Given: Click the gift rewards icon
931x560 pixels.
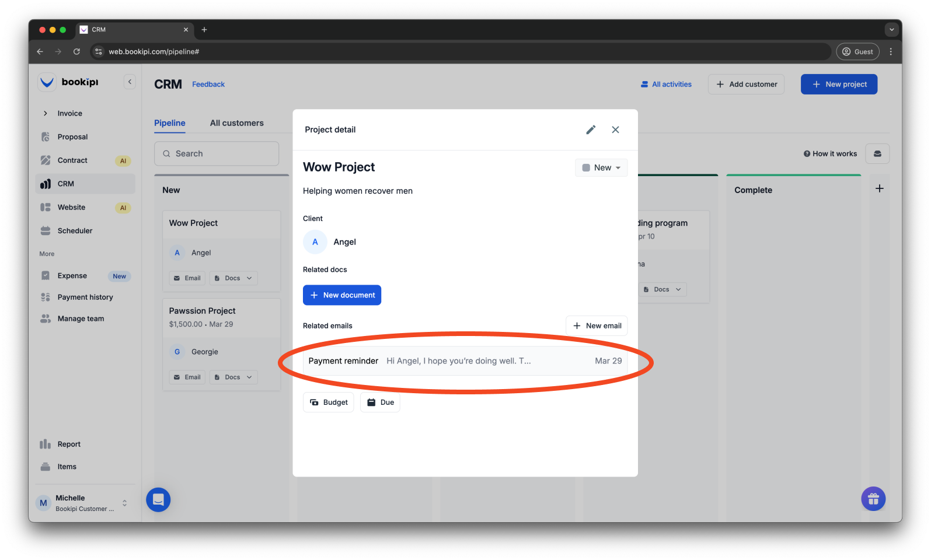Looking at the screenshot, I should tap(873, 499).
